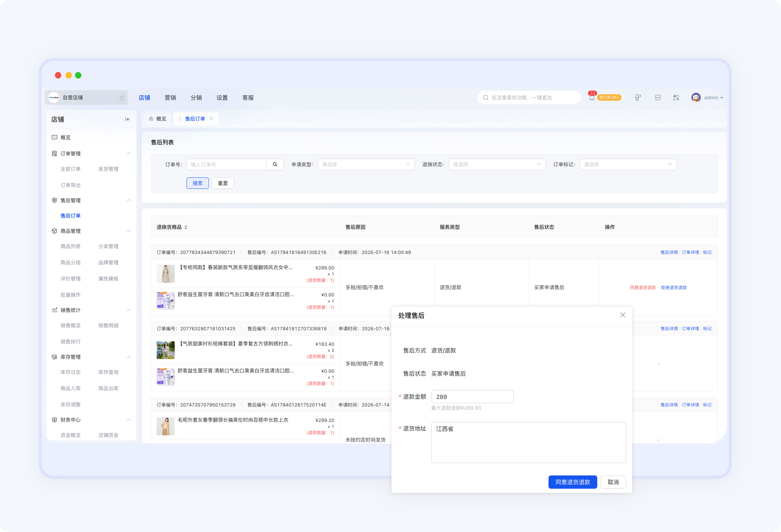The image size is (781, 532).
Task: Switch to the 营销 top menu
Action: pyautogui.click(x=170, y=98)
